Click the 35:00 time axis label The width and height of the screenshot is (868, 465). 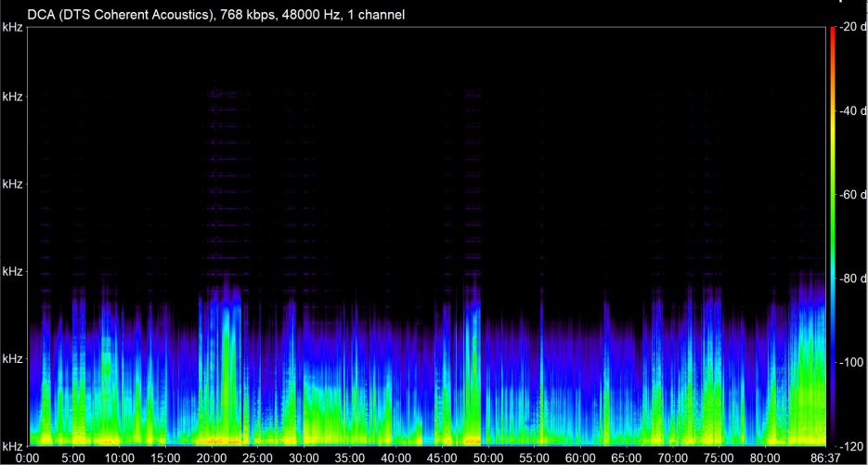[x=350, y=459]
